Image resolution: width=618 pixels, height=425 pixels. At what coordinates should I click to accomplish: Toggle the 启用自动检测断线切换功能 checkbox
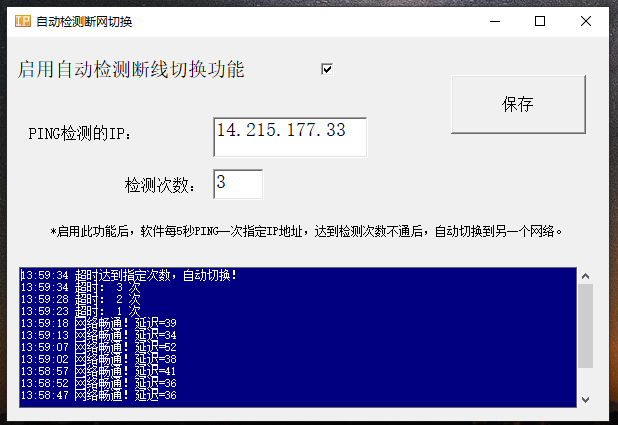[327, 69]
